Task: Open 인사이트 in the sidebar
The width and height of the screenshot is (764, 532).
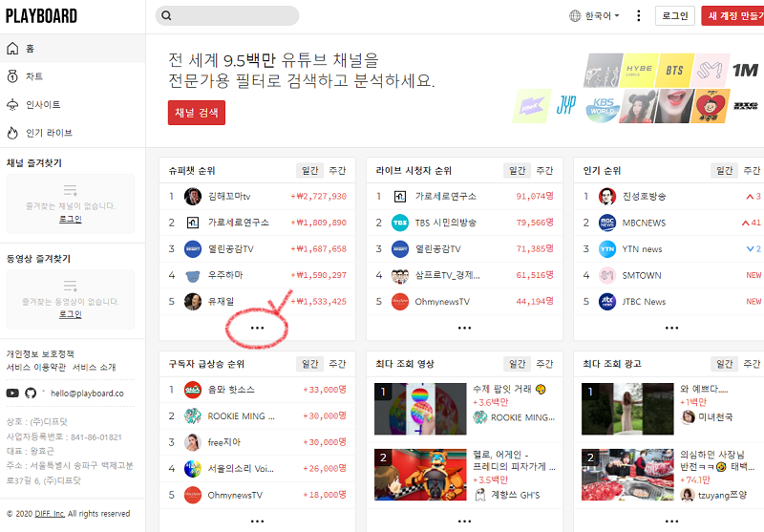Action: coord(73,105)
